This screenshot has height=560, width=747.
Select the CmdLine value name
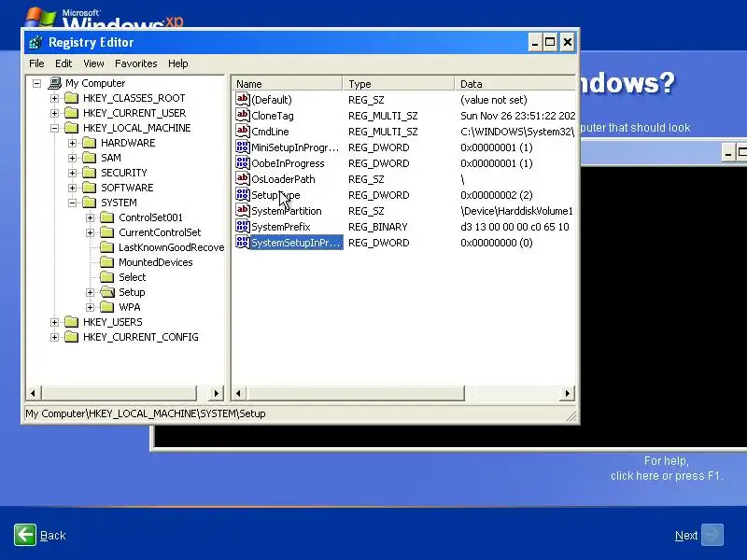pos(270,132)
